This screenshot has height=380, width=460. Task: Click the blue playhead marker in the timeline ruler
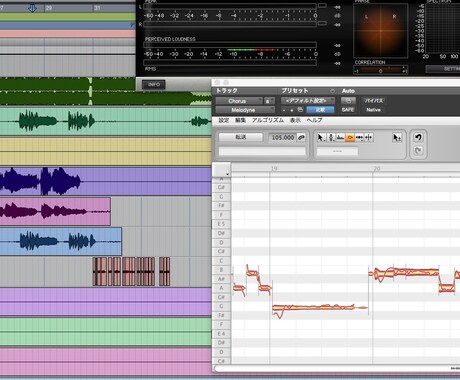click(32, 8)
